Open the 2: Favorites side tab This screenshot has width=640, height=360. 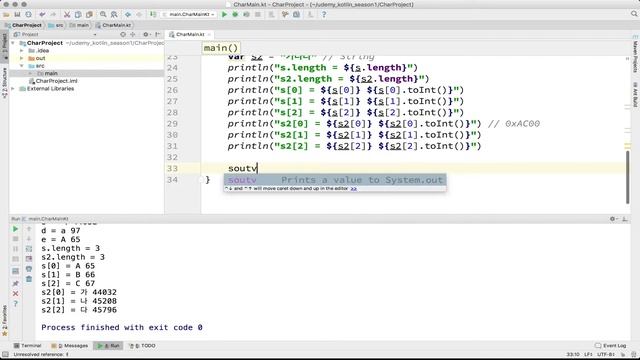tap(4, 320)
